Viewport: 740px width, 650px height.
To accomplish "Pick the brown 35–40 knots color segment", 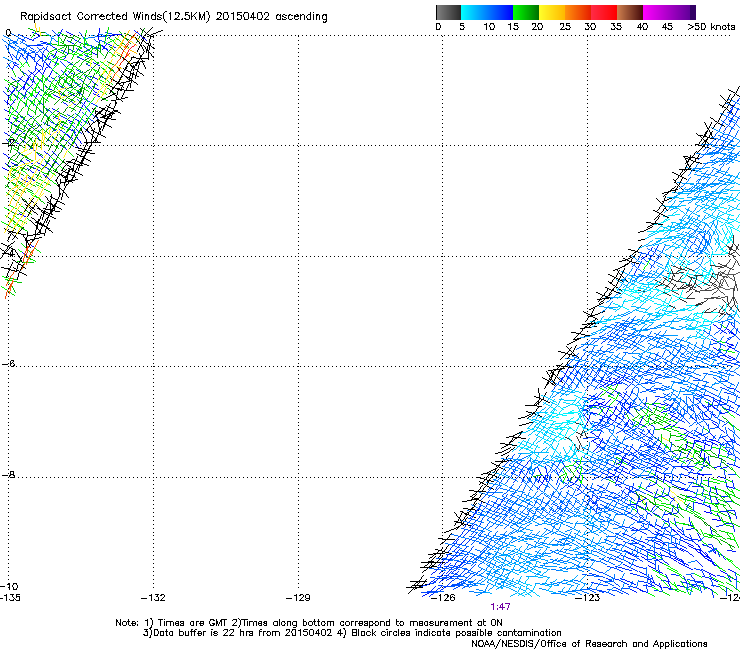I will 630,12.
